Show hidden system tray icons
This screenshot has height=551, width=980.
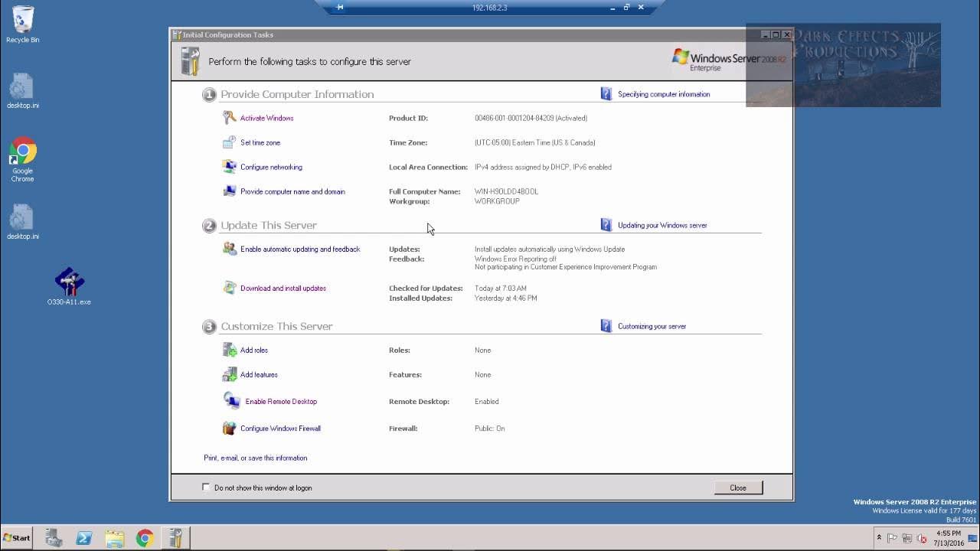coord(879,538)
